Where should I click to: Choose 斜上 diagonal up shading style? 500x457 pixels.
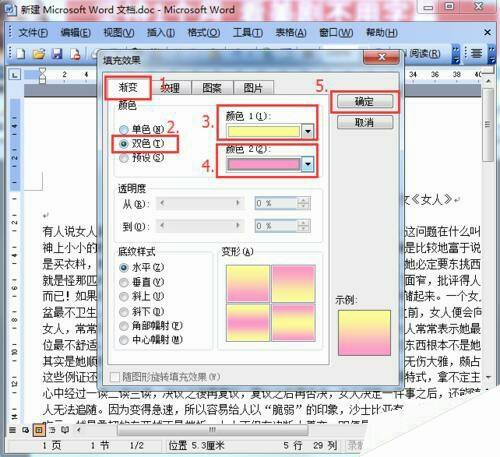(x=124, y=296)
